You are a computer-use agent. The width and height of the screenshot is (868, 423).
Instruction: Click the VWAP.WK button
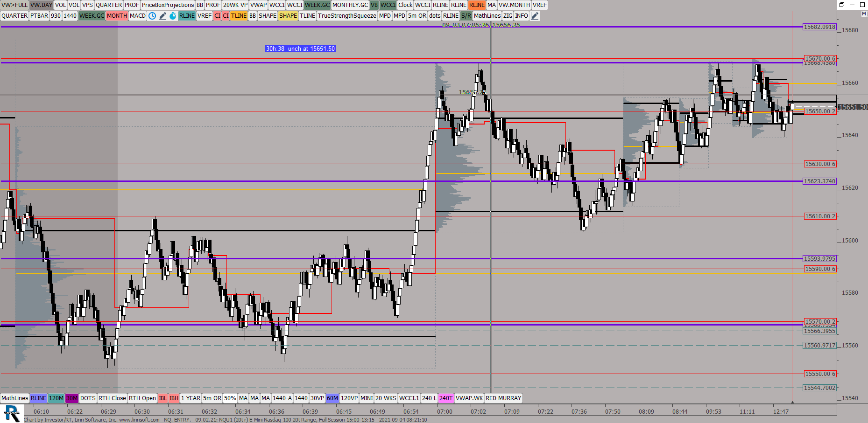tap(469, 398)
